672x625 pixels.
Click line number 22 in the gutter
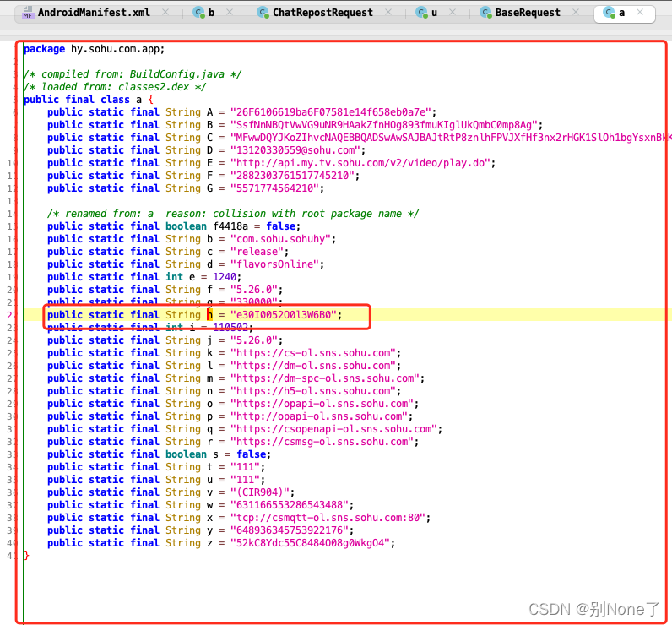click(x=12, y=315)
